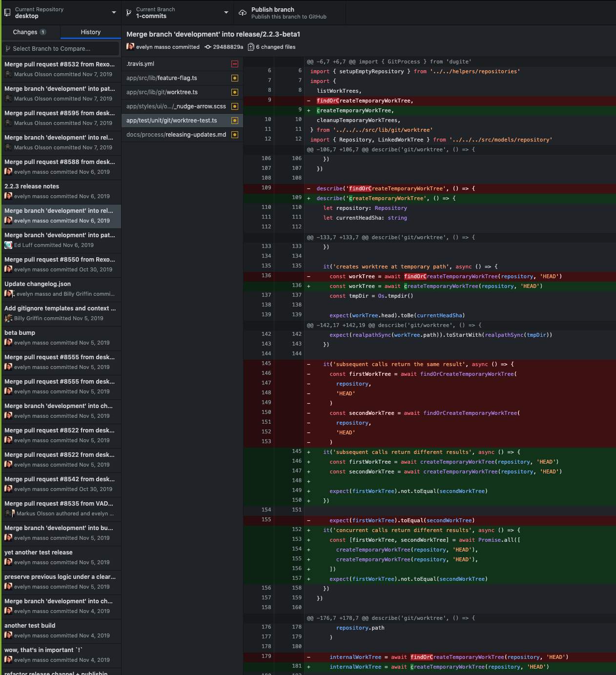The height and width of the screenshot is (675, 616).
Task: Open the Current Repository dropdown
Action: (x=61, y=12)
